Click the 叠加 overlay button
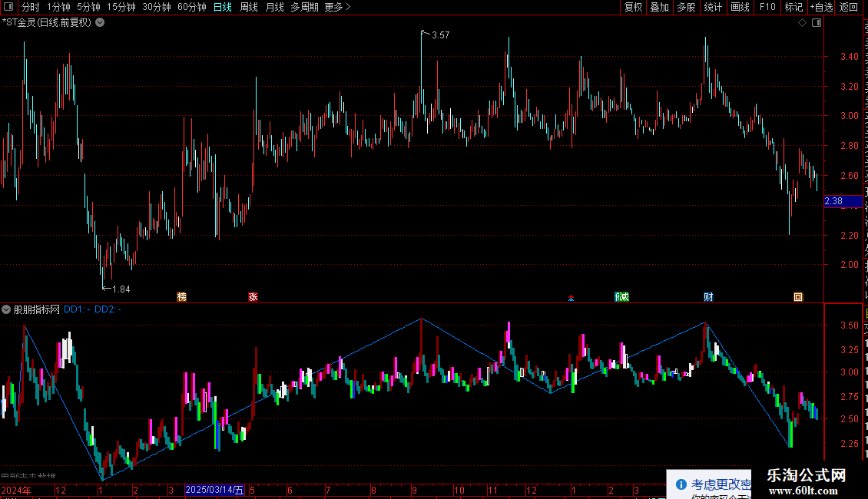Image resolution: width=868 pixels, height=499 pixels. click(660, 7)
